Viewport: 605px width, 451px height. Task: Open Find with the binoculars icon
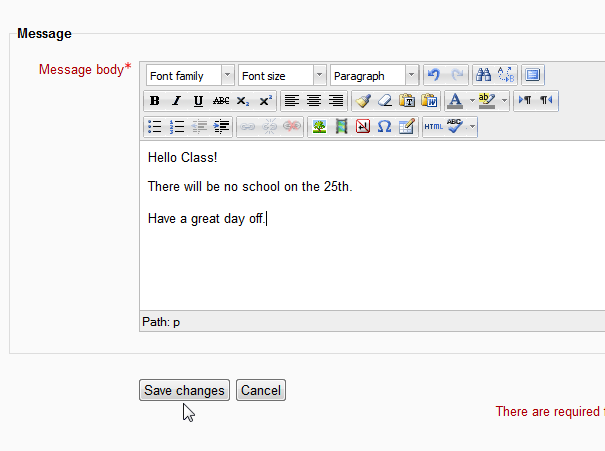(483, 74)
